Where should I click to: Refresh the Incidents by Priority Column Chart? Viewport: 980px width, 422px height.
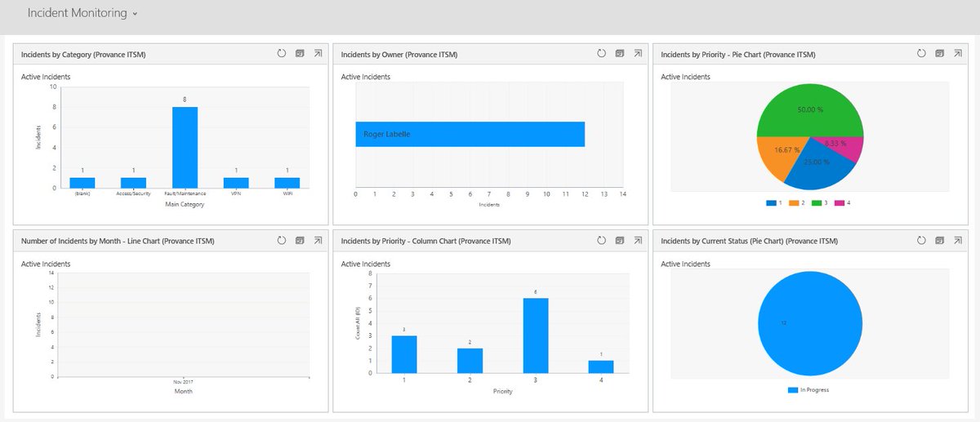point(601,241)
